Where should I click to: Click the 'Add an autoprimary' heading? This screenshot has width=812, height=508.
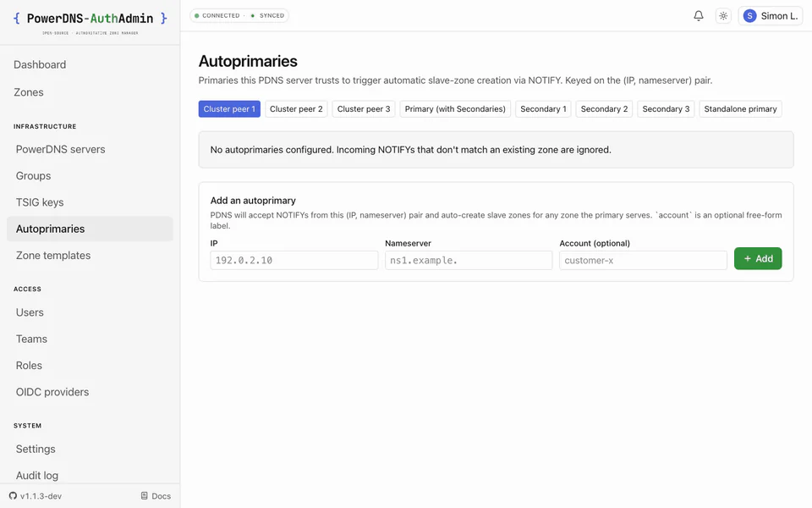pos(253,201)
